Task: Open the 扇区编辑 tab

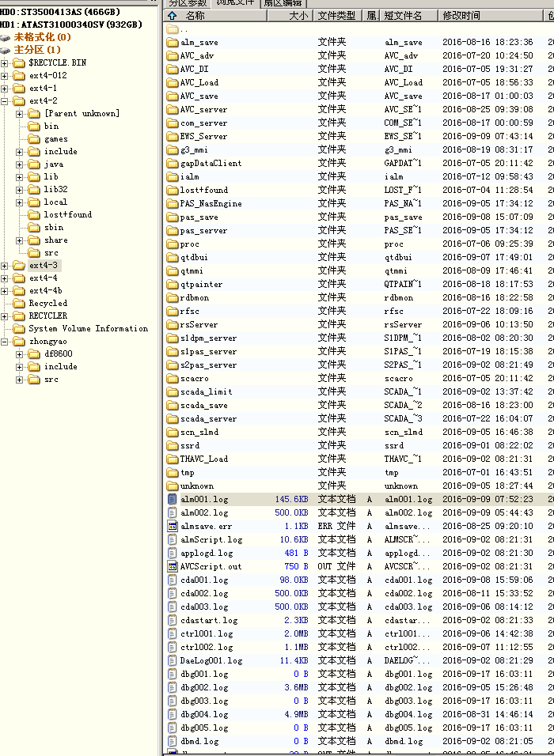Action: point(283,3)
